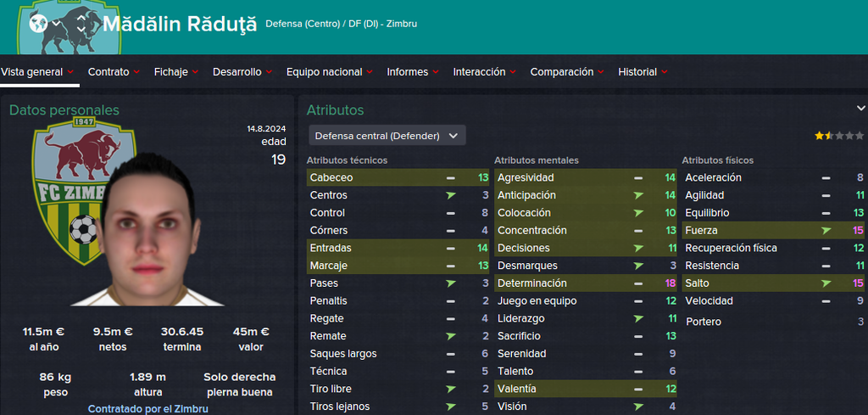Click the green arrow beside Salto

826,283
